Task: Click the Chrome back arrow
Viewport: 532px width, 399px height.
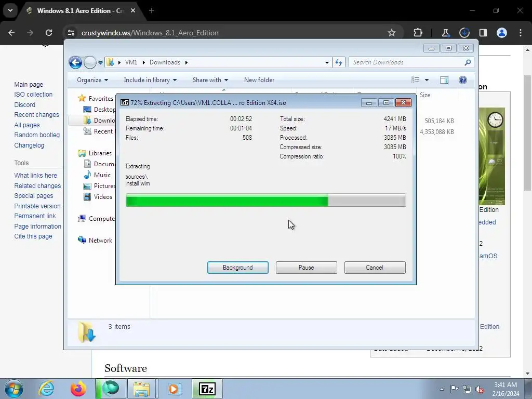Action: tap(11, 33)
